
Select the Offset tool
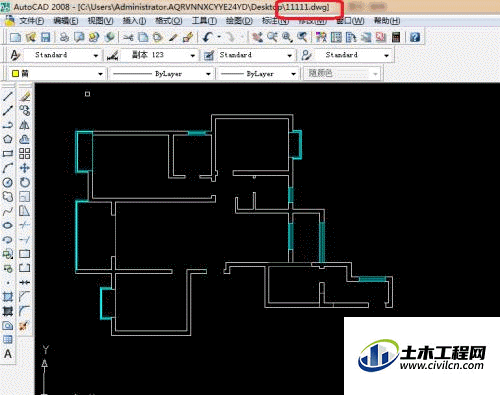[24, 139]
